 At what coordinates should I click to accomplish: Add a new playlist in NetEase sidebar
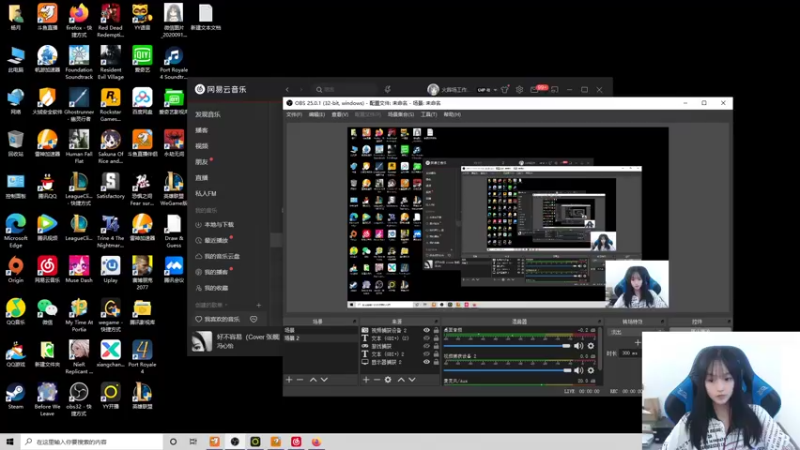tap(259, 305)
